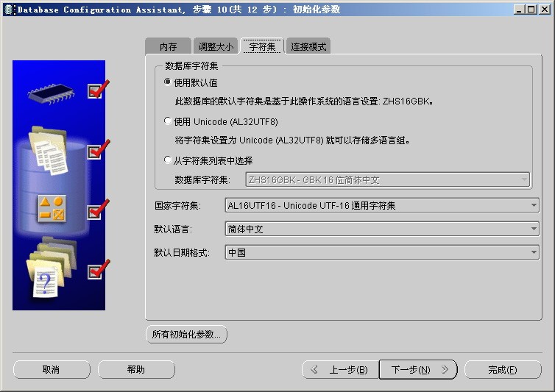Go back with 上一步(B) button
The image size is (555, 392).
pos(341,370)
